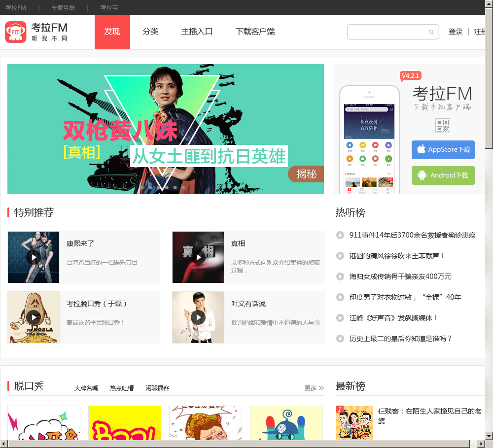Open 叶文有话说 title link

(248, 304)
